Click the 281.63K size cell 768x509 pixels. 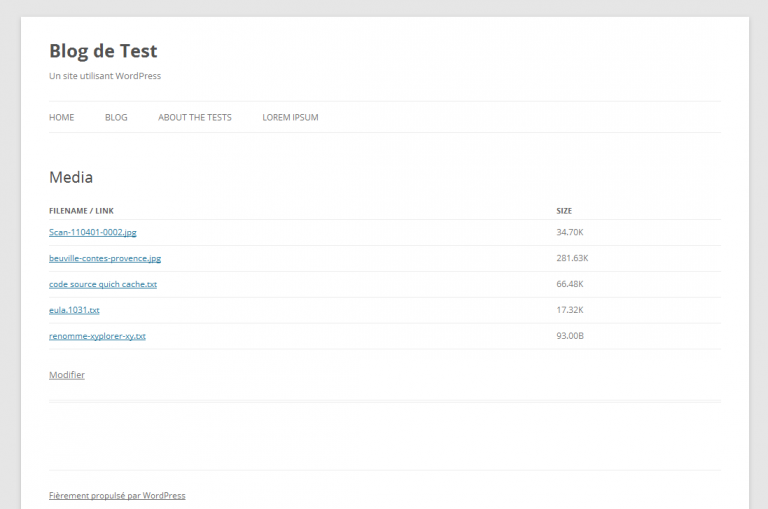(x=572, y=258)
